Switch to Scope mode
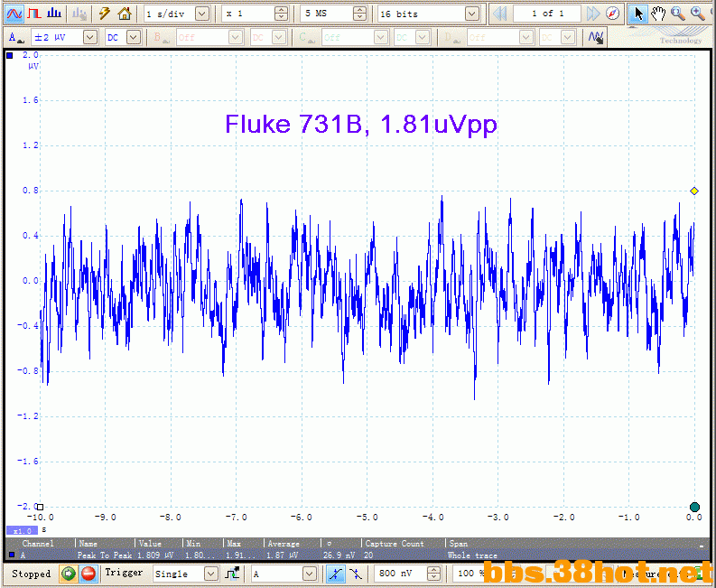716x588 pixels. click(14, 14)
